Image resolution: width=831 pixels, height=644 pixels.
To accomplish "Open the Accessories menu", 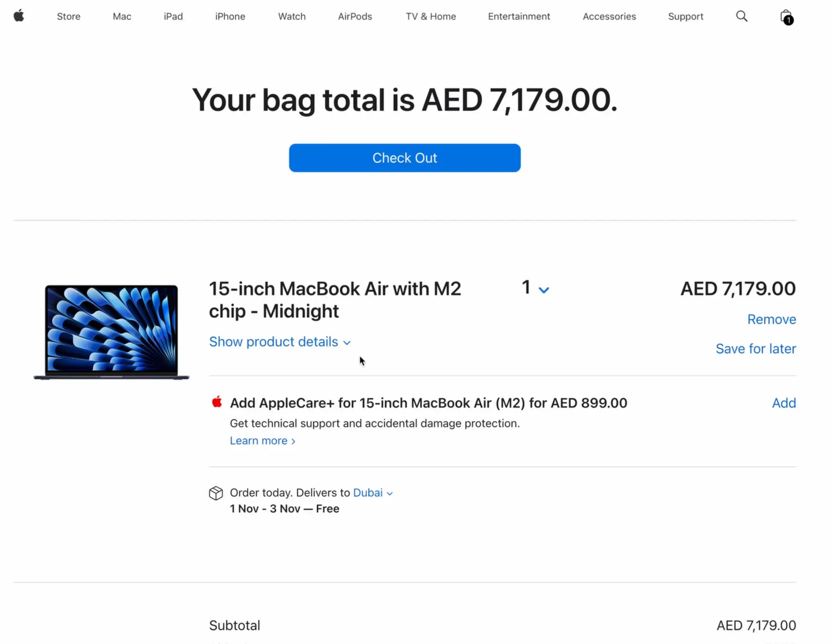I will (609, 16).
